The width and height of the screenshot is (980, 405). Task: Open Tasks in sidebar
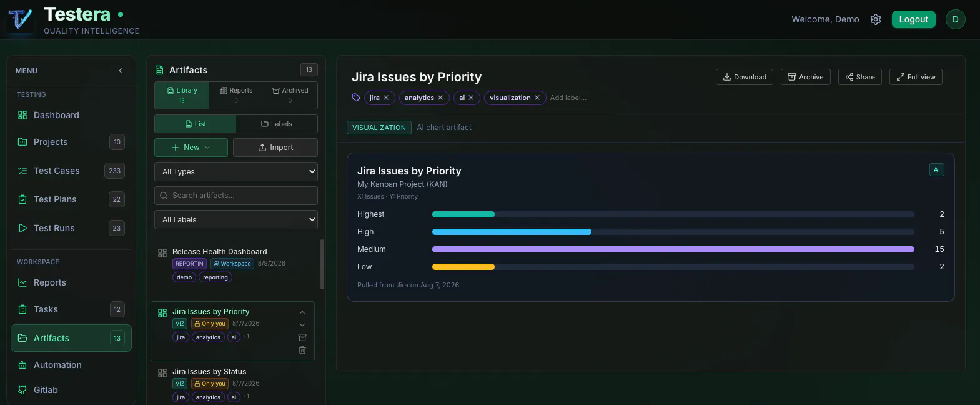71,309
